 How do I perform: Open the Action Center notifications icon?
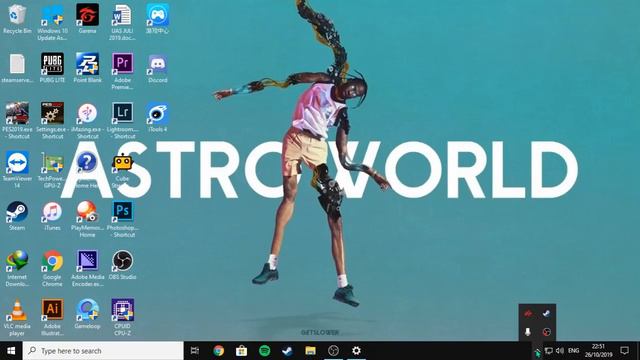click(x=624, y=351)
